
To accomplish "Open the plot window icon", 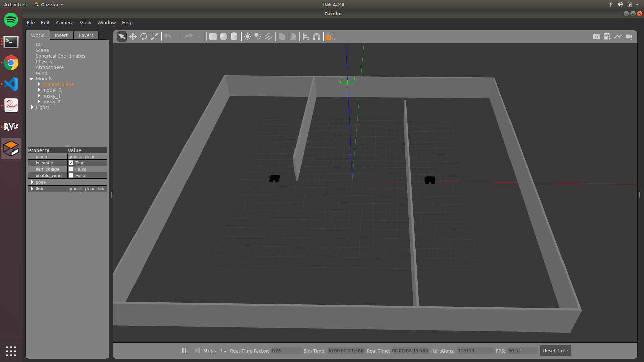I will click(618, 37).
